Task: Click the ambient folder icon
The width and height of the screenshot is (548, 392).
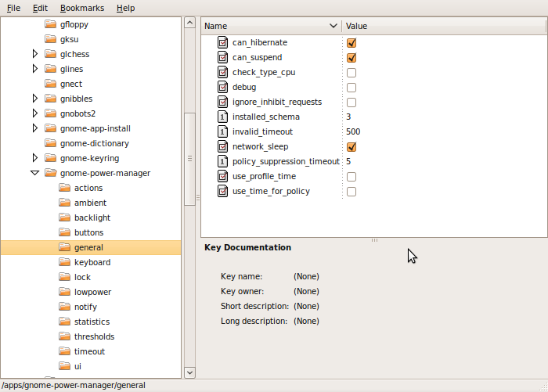Action: [65, 203]
